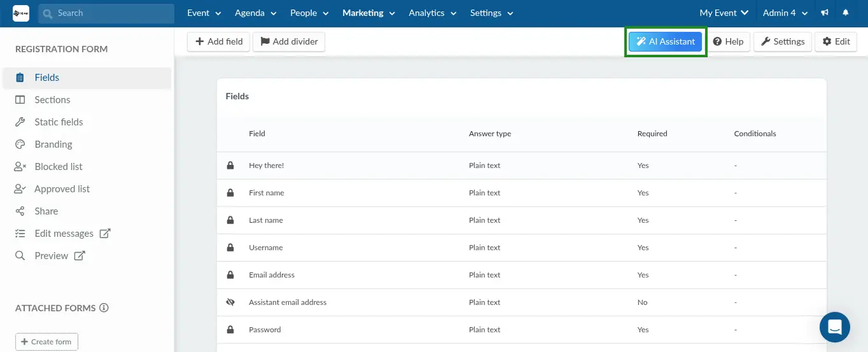
Task: Click the 'First name' field name
Action: [267, 193]
